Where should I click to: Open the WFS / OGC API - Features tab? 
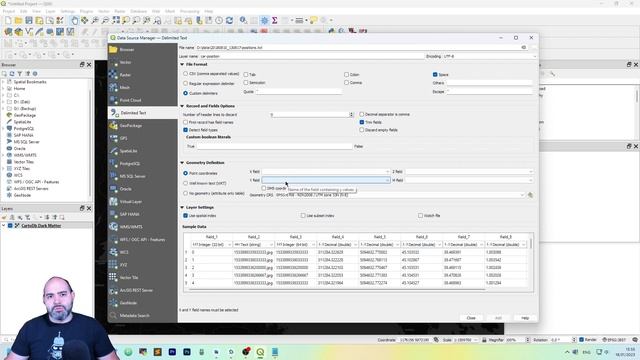(142, 240)
